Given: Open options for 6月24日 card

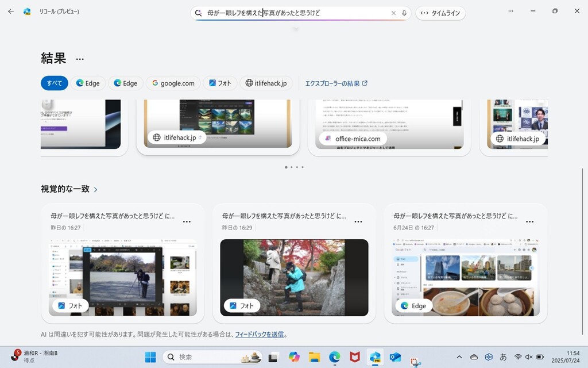Looking at the screenshot, I should click(x=529, y=221).
